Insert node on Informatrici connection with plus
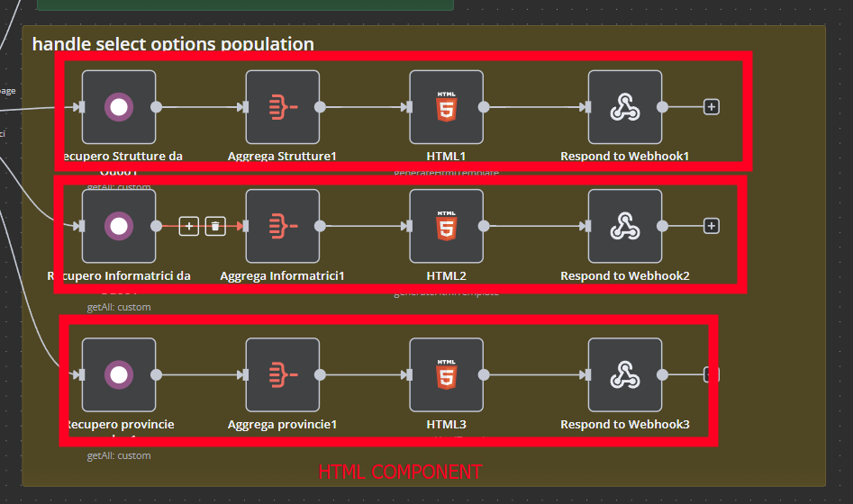 click(189, 226)
